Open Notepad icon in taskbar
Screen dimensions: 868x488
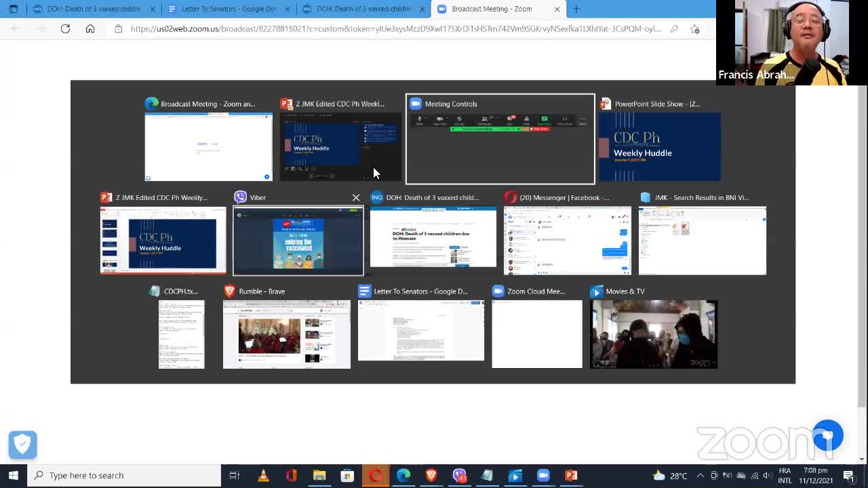coord(487,475)
